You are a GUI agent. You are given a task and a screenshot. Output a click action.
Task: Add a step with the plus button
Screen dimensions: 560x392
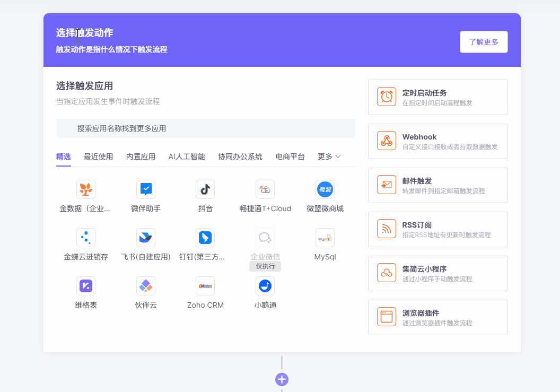pos(282,379)
